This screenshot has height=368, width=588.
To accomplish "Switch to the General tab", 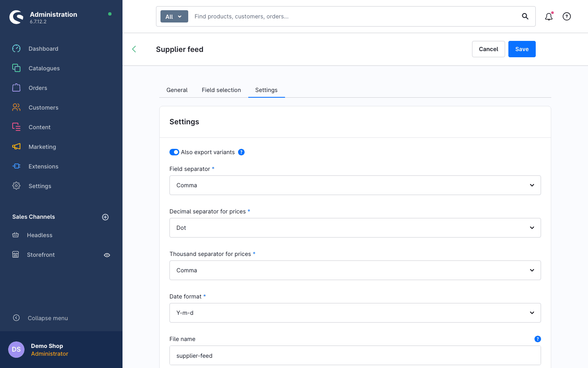I will 177,90.
